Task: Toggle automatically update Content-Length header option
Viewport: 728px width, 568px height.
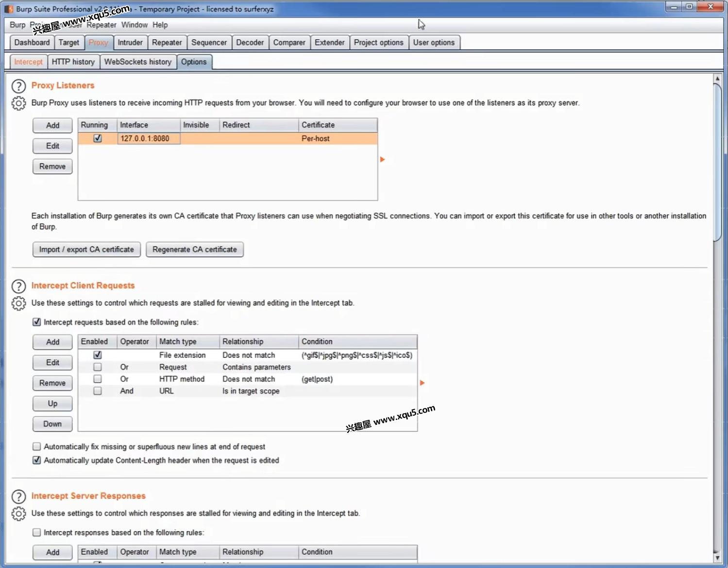Action: (36, 460)
